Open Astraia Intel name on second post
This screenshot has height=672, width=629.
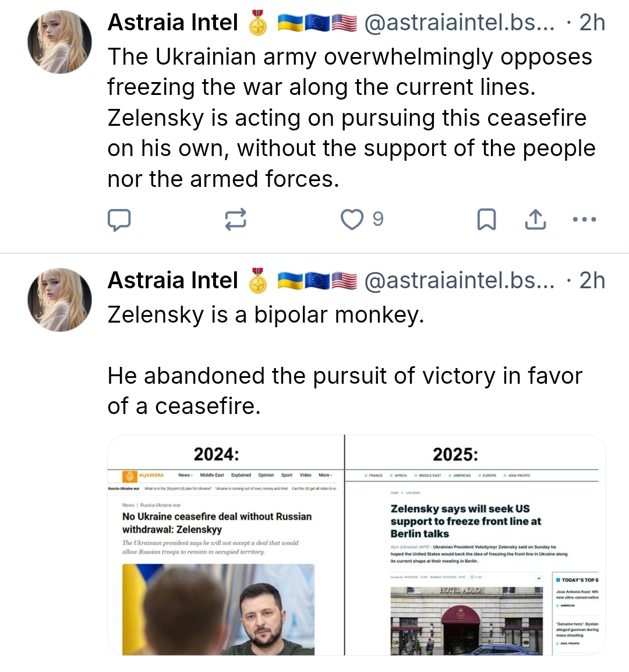coord(173,281)
